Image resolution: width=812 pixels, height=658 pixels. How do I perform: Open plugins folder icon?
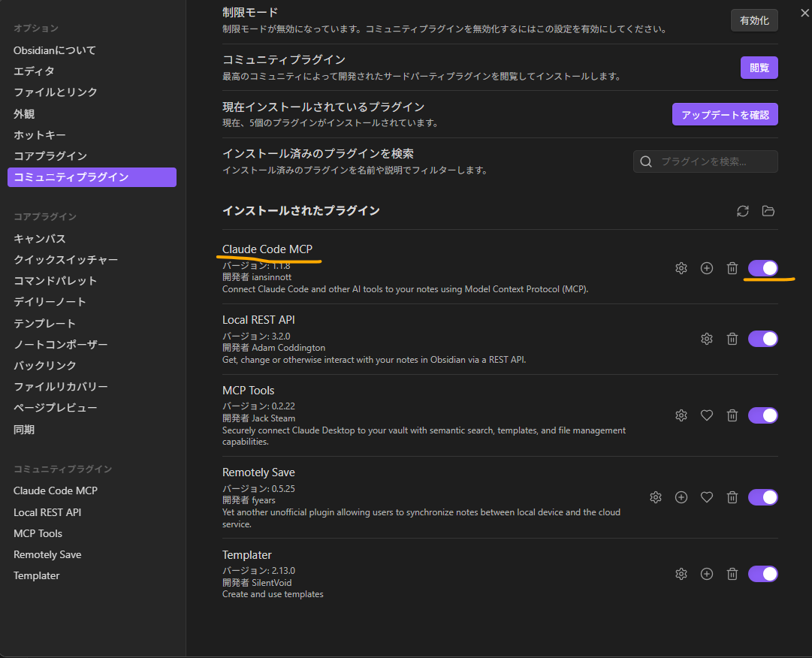pos(768,211)
